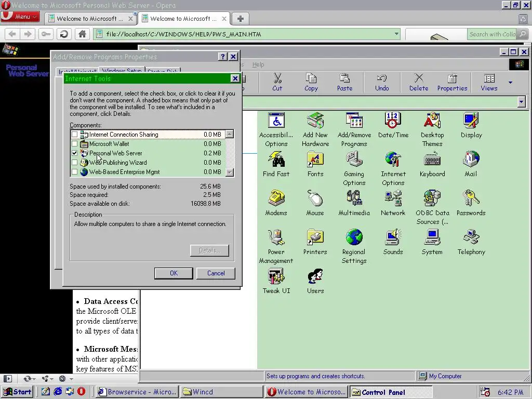
Task: Select the Sounds icon
Action: click(393, 242)
